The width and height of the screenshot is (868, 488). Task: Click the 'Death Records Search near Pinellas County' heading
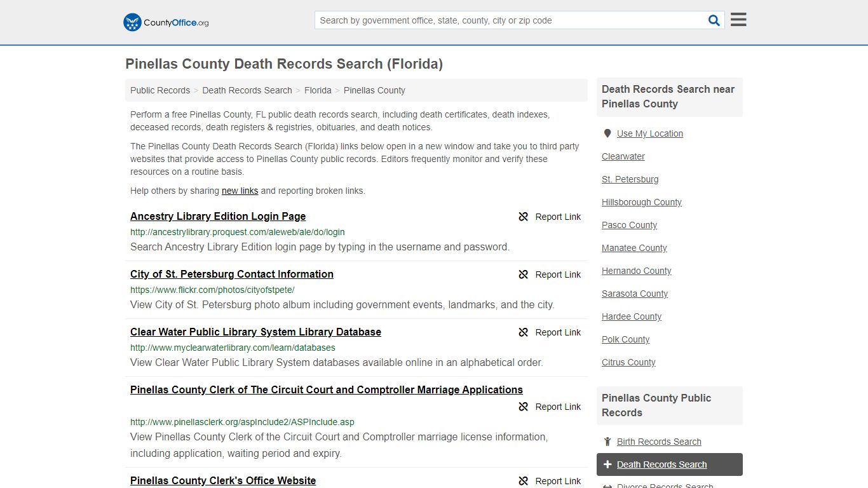click(x=668, y=97)
